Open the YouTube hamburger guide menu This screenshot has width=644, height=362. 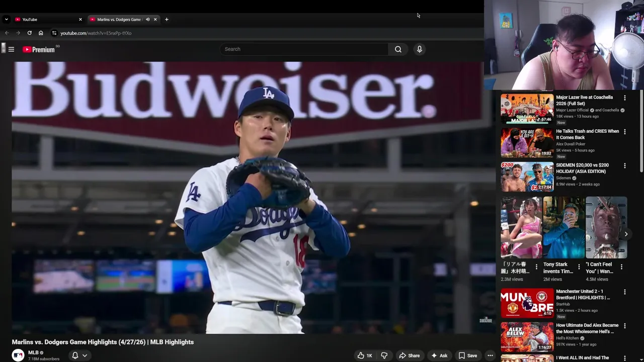[x=11, y=49]
